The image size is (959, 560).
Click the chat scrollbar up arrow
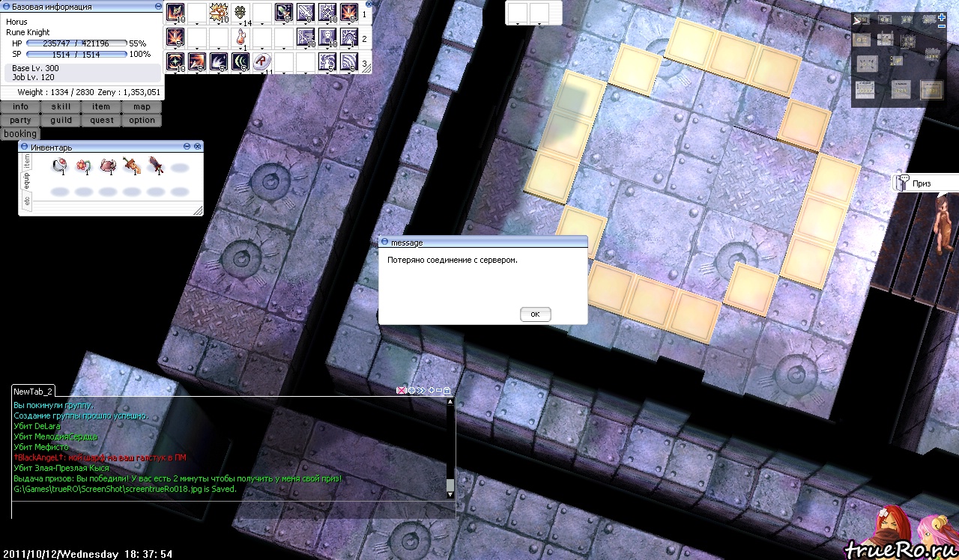[x=450, y=402]
